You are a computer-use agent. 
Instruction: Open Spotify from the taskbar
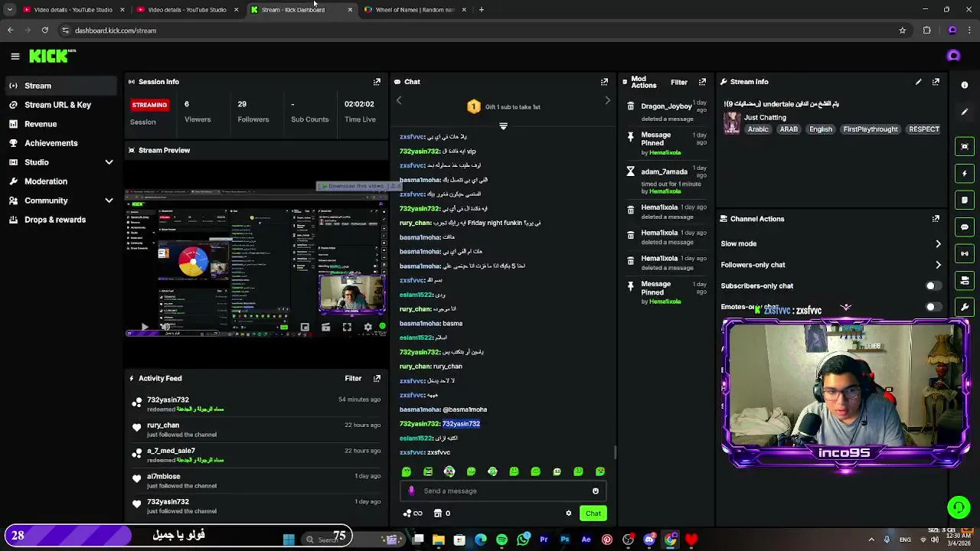tap(501, 540)
